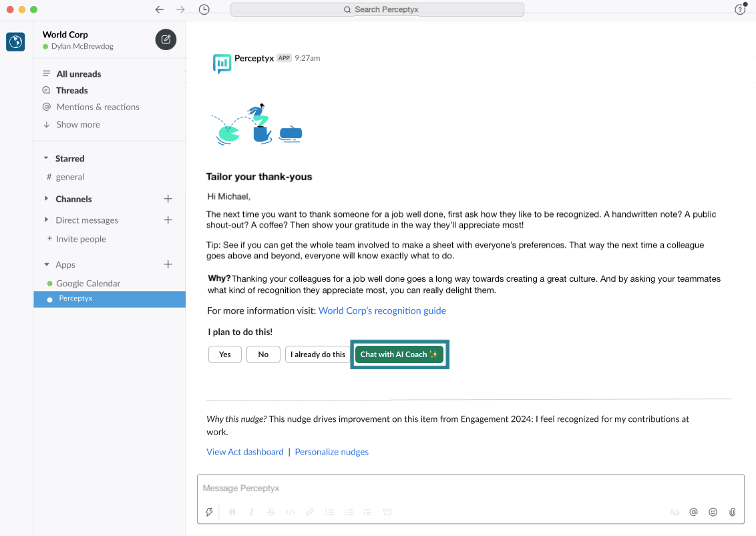Toggle italic formatting in the composer
Viewport: 756px width, 536px height.
tap(251, 512)
